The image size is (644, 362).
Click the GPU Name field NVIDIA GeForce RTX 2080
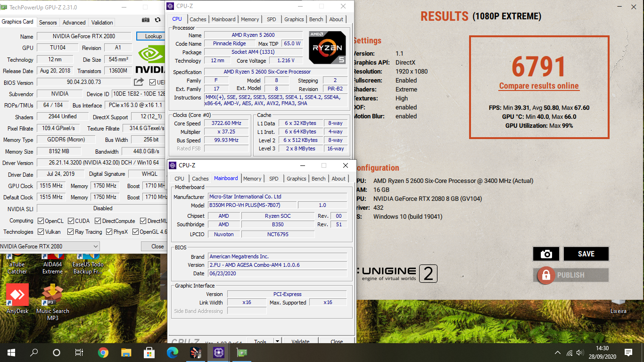84,36
